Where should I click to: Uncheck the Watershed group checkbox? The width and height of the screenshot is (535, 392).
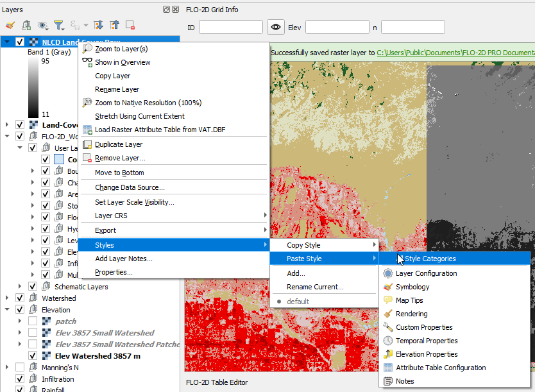(x=20, y=298)
